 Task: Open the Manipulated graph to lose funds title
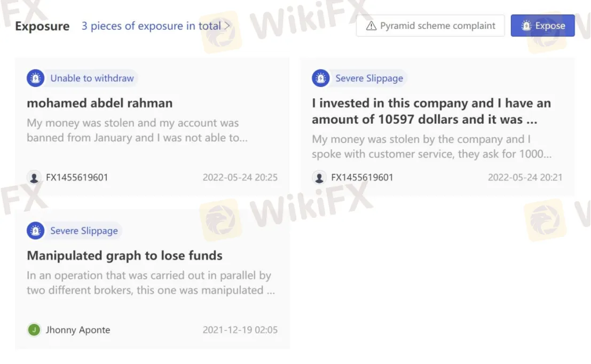124,256
